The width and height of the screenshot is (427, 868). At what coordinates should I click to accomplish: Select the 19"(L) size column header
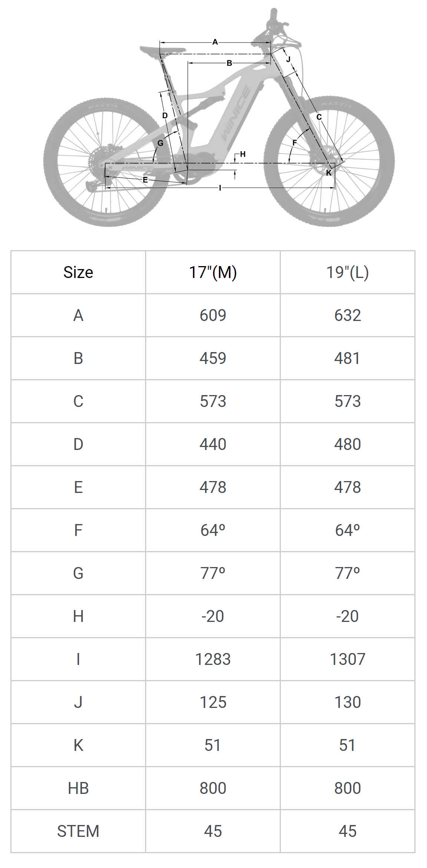point(348,272)
